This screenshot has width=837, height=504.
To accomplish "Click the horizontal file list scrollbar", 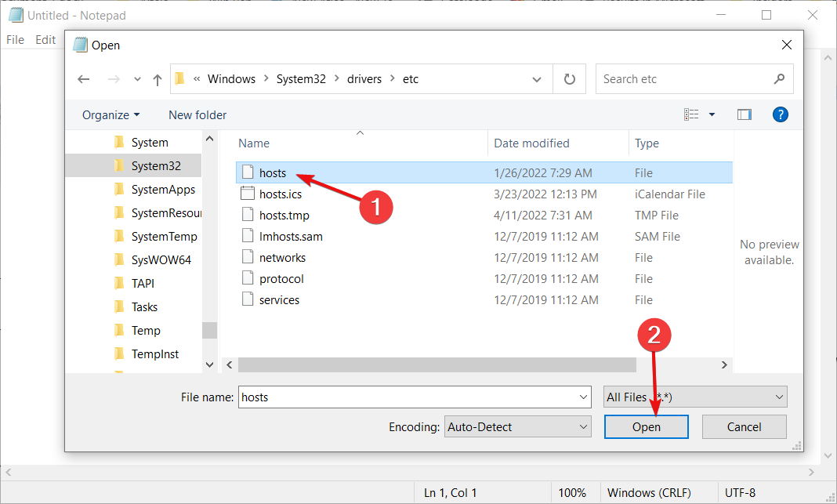I will click(437, 364).
